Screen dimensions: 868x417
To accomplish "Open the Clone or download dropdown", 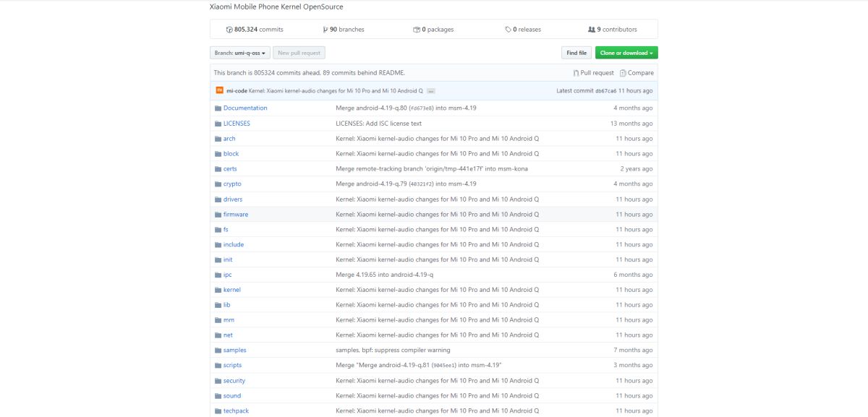I will 626,53.
